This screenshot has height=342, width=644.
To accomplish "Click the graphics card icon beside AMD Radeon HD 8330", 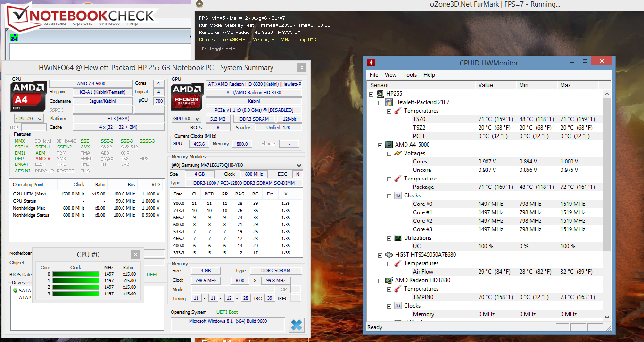I will pos(389,280).
